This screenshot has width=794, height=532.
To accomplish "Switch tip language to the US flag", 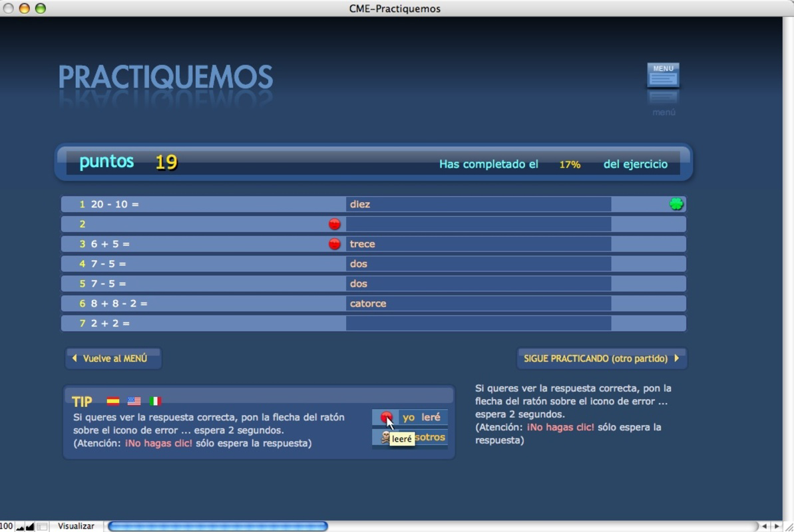I will click(134, 402).
